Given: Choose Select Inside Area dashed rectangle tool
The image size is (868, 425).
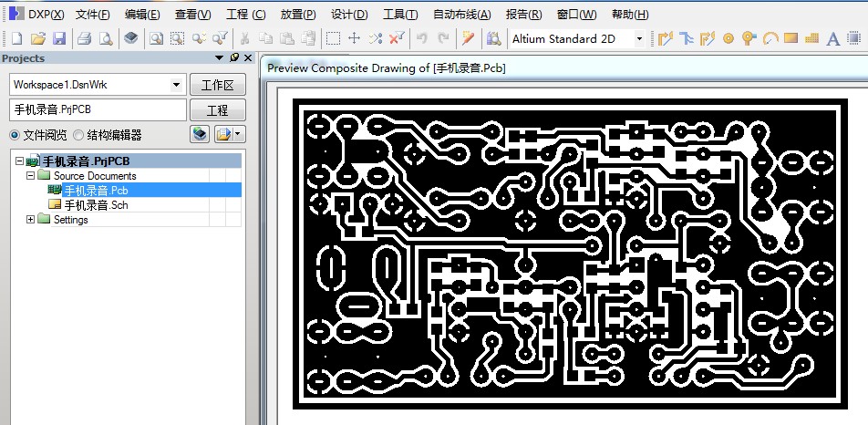Looking at the screenshot, I should point(333,38).
